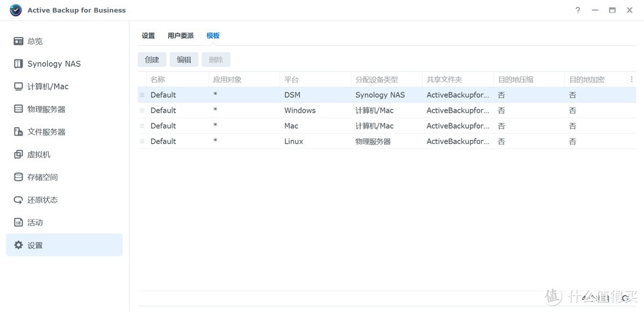Sort by the 平台 column header
This screenshot has height=312, width=644.
(x=292, y=79)
